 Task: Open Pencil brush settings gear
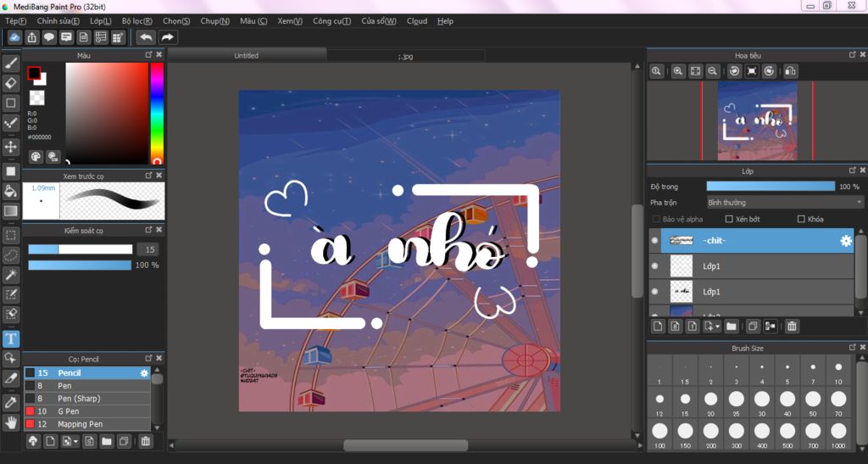tap(144, 373)
